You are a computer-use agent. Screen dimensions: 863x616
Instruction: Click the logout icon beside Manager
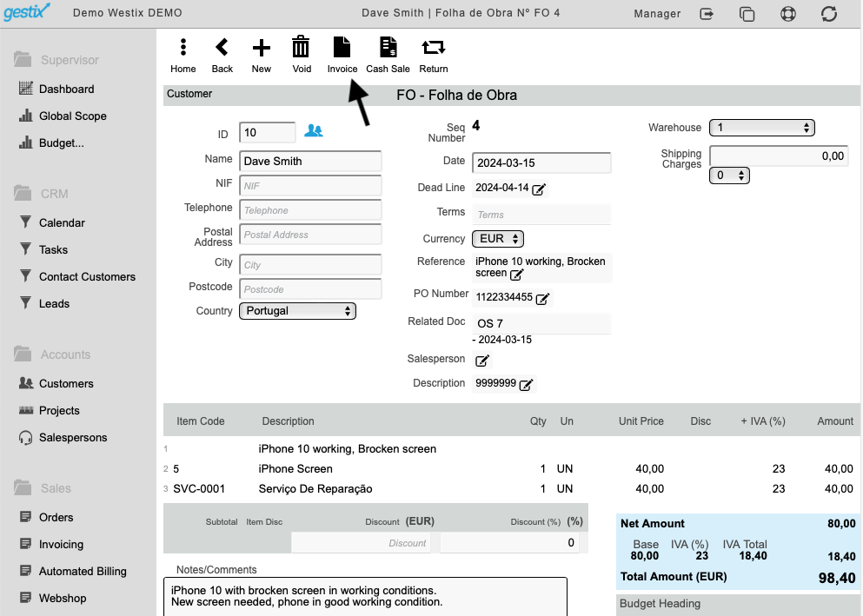coord(707,14)
